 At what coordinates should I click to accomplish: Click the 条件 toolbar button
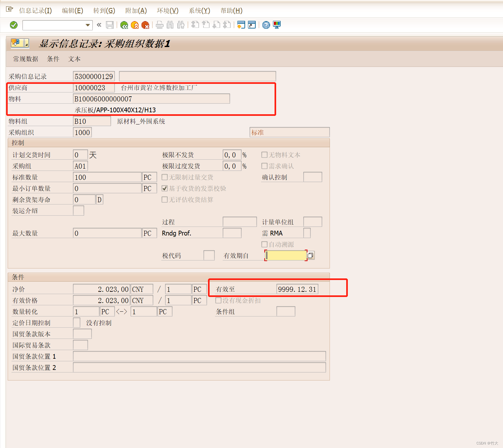pyautogui.click(x=53, y=59)
